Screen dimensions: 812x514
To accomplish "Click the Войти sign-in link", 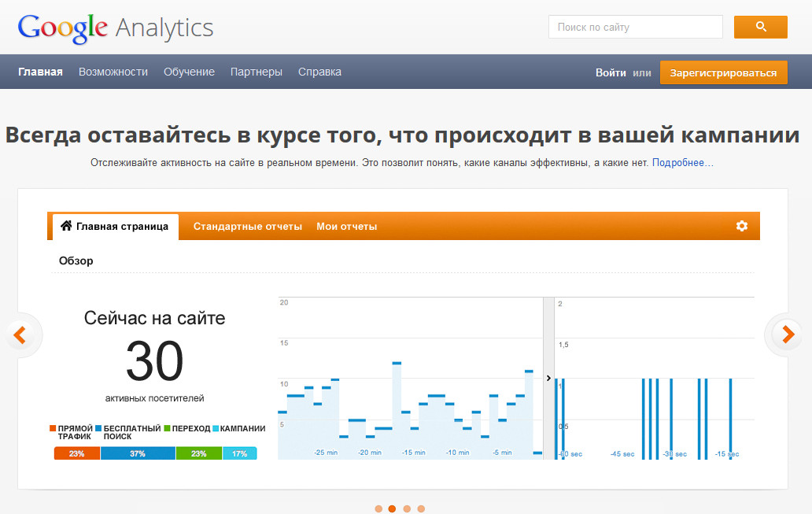I will tap(611, 73).
